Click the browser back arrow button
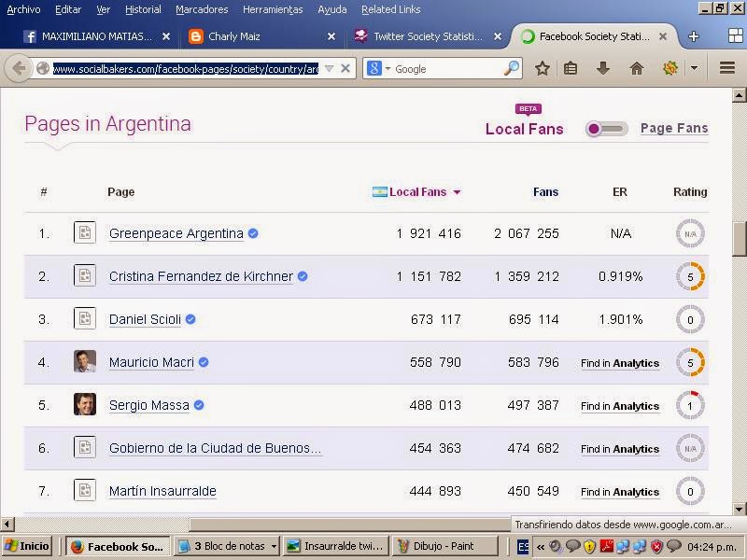Viewport: 747px width, 560px height. point(19,68)
